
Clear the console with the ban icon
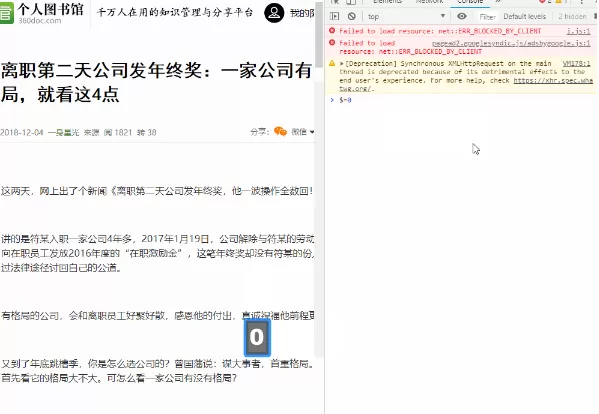(x=352, y=16)
